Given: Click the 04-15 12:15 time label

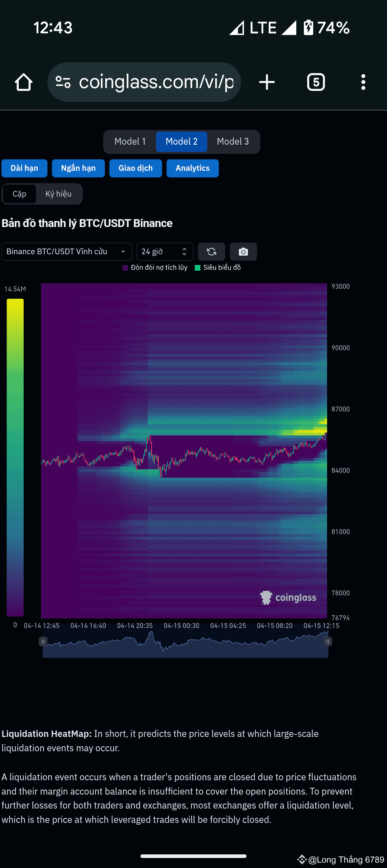Looking at the screenshot, I should coord(321,626).
